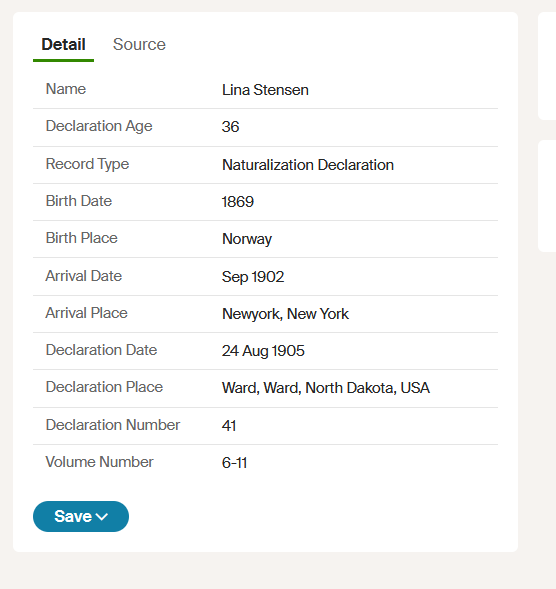Screen dimensions: 556x589
Task: Click the Volume Number label
Action: [x=99, y=462]
